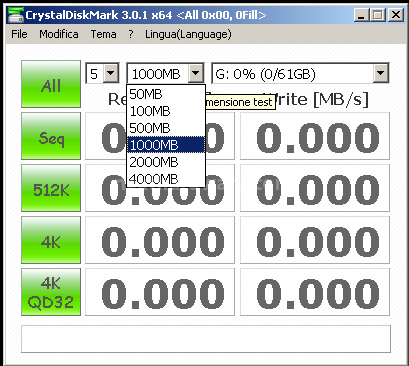This screenshot has width=409, height=366.
Task: Start the 512K test
Action: click(x=51, y=188)
